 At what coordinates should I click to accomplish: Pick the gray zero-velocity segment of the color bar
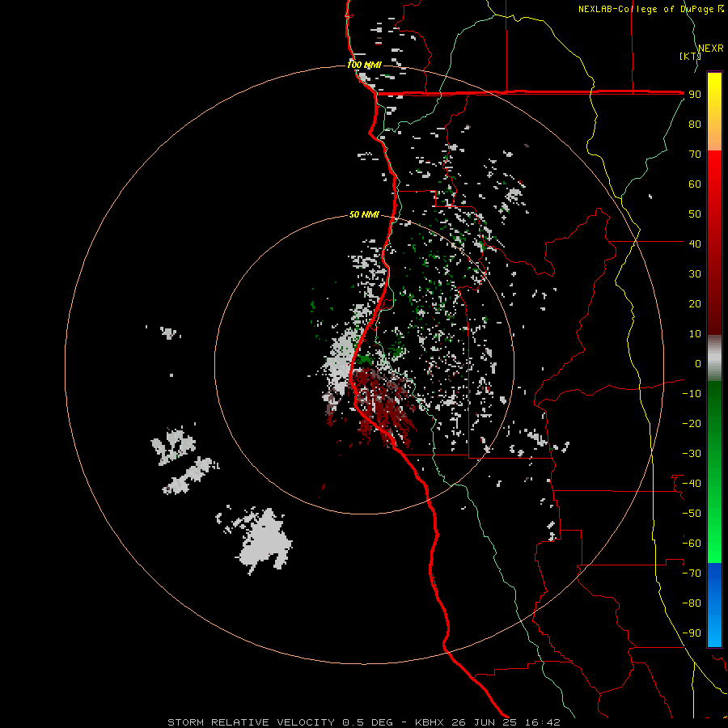pyautogui.click(x=714, y=358)
